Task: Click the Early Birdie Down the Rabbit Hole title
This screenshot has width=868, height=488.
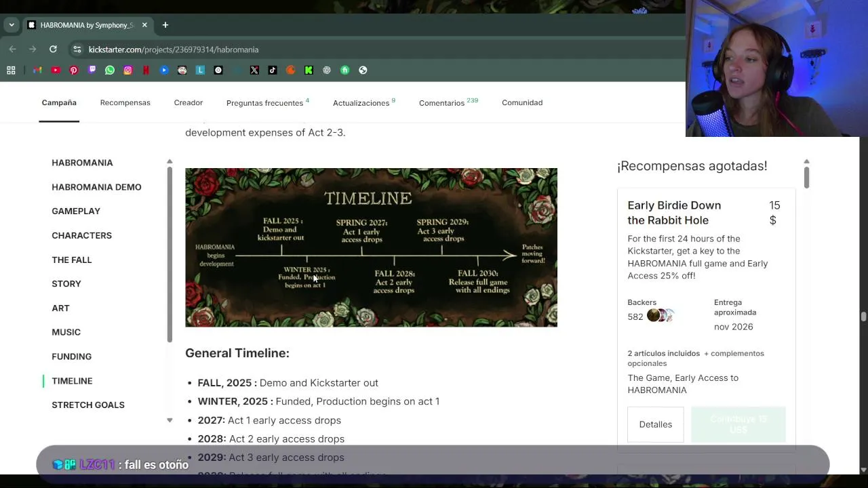Action: point(674,213)
